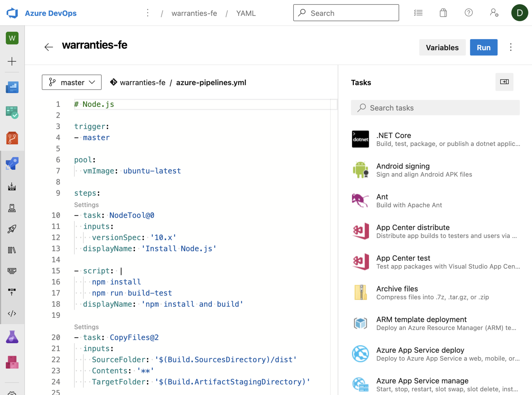Click the CopyFiles@2 task name
The height and width of the screenshot is (395, 532).
134,337
